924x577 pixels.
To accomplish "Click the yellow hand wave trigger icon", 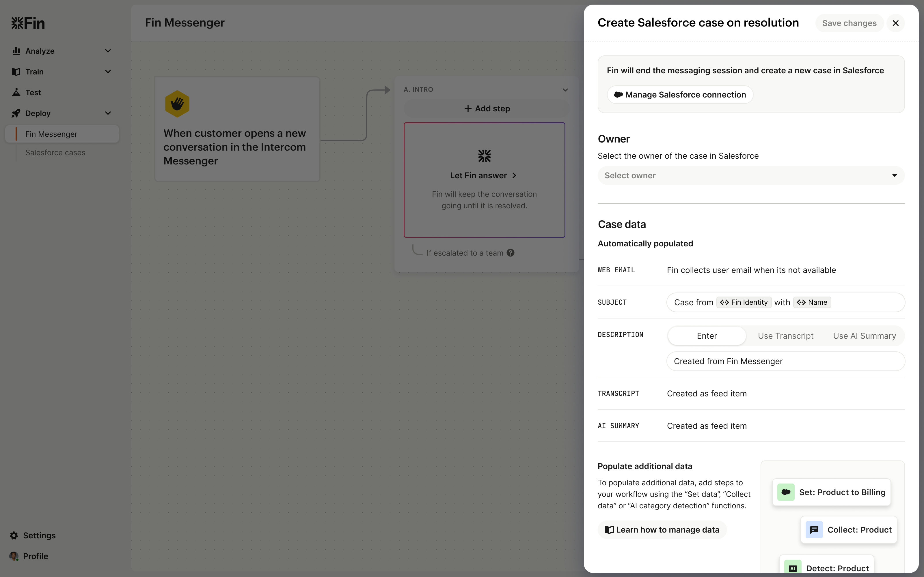I will (177, 103).
